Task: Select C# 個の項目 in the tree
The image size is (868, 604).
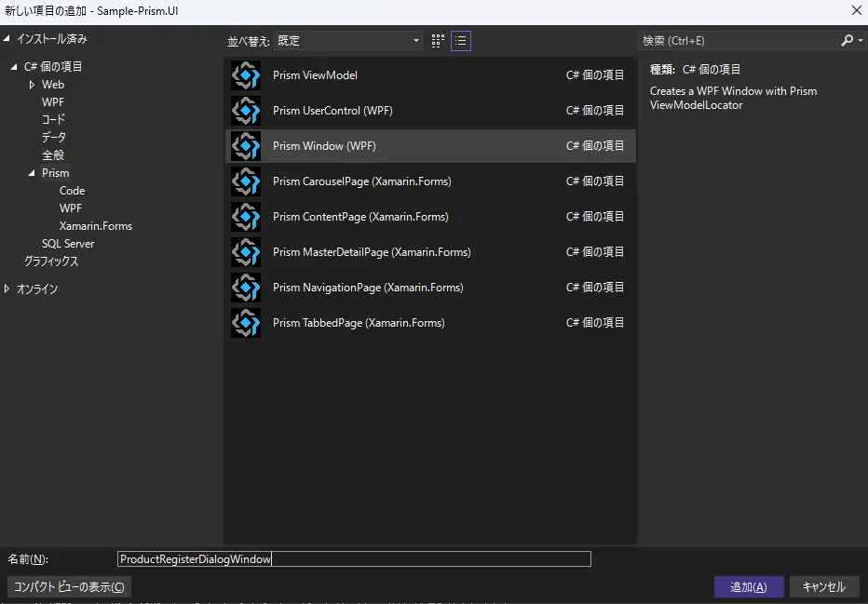Action: click(x=53, y=67)
